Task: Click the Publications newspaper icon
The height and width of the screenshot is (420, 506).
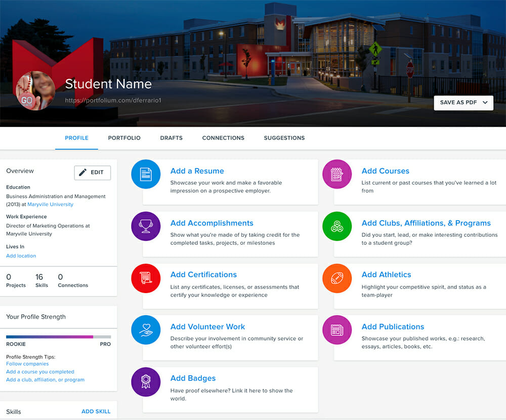Action: pyautogui.click(x=337, y=330)
